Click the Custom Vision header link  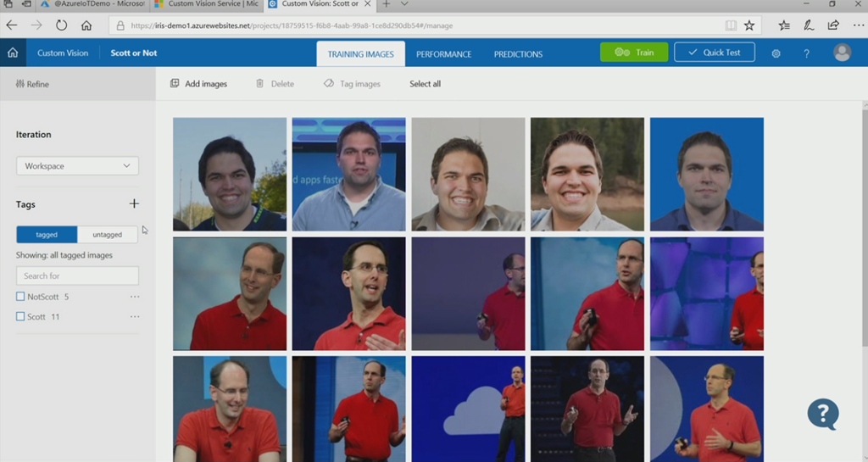click(63, 53)
